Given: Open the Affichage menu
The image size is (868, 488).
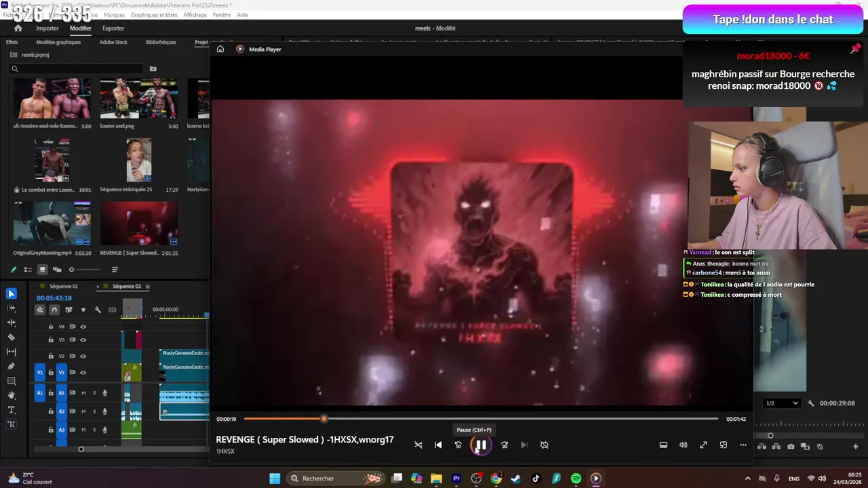Looking at the screenshot, I should point(195,15).
